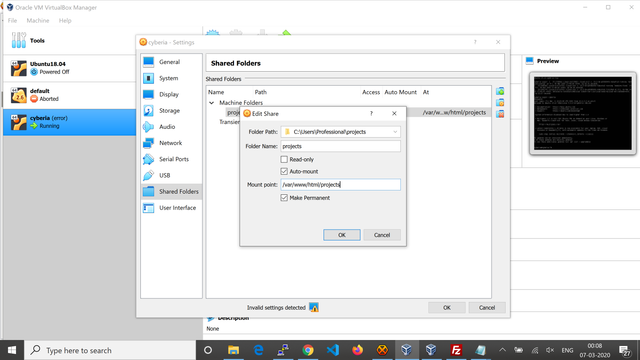This screenshot has width=640, height=360.
Task: Close the Edit Share dialog
Action: click(x=394, y=113)
